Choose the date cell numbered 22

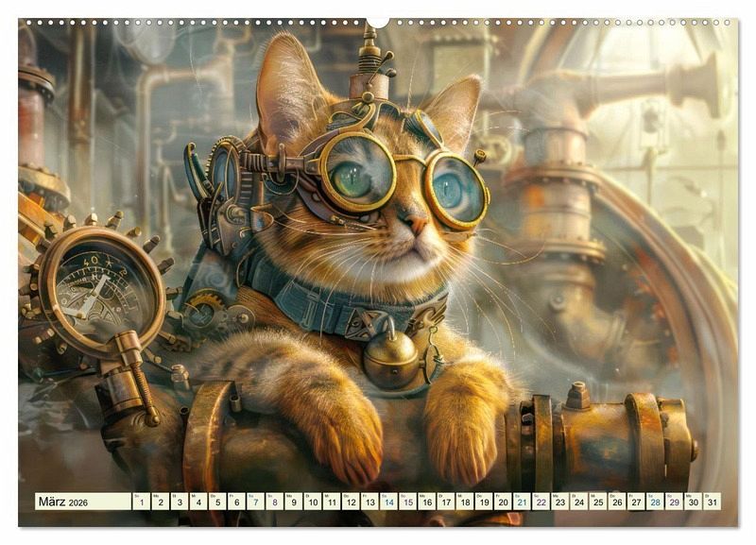tap(541, 502)
